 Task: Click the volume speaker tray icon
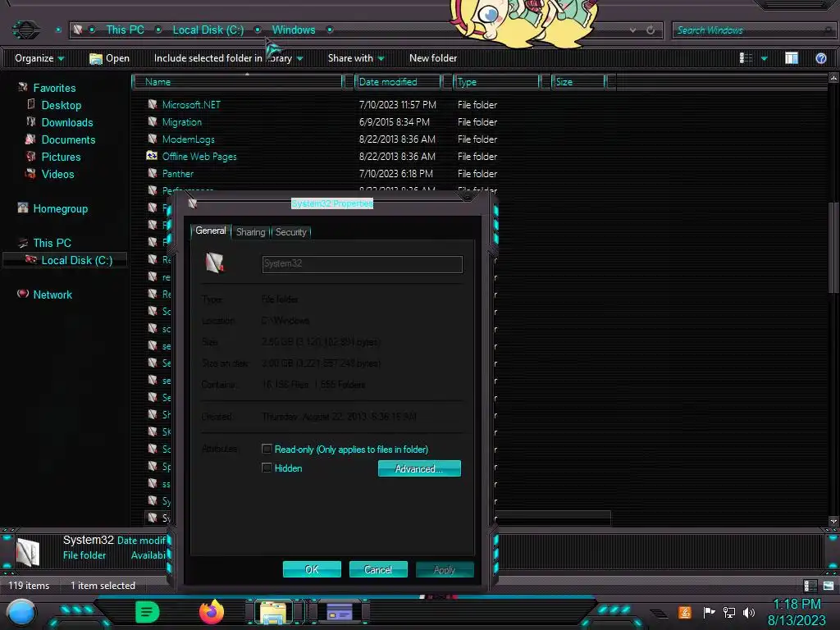pyautogui.click(x=749, y=612)
